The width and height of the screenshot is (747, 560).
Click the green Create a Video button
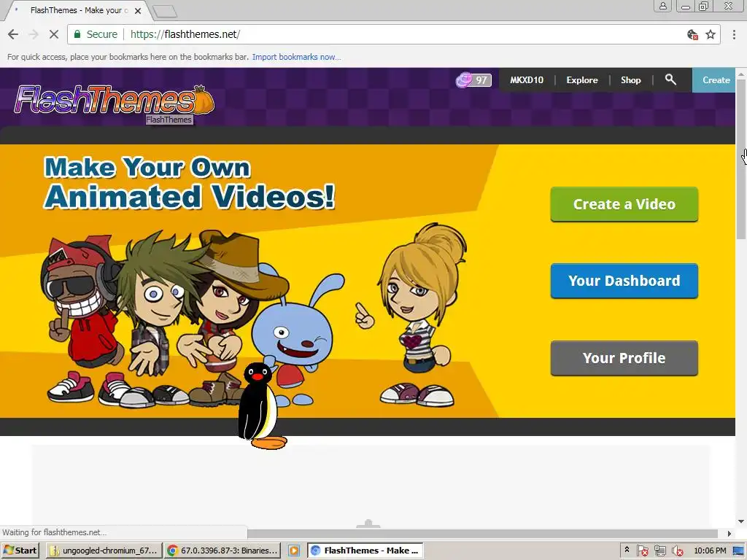624,204
